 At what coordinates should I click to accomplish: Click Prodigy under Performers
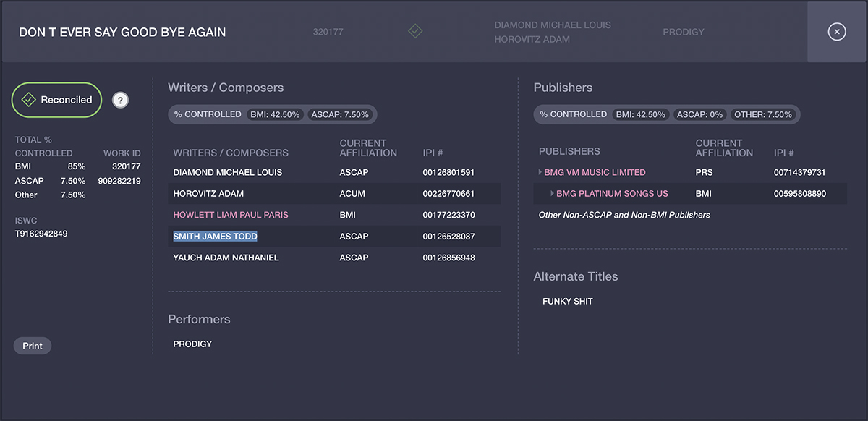coord(192,344)
